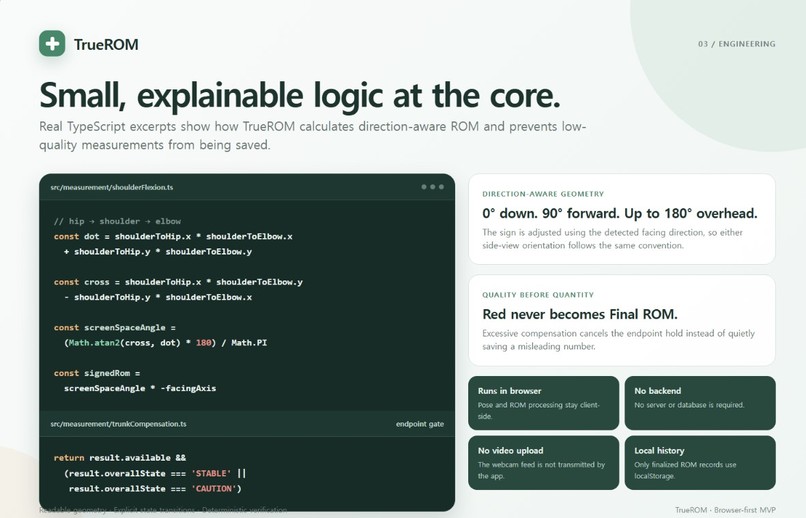This screenshot has height=518, width=806.
Task: Click the 'endpoint gate' label
Action: [x=420, y=424]
